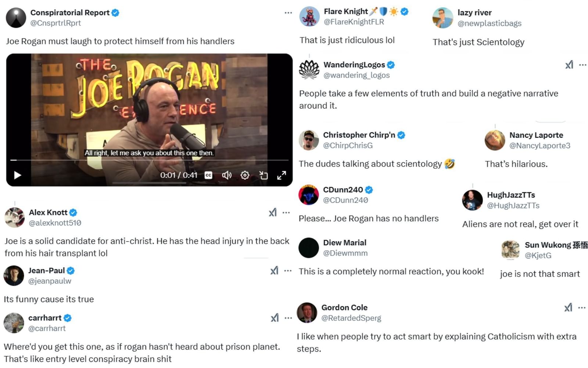Click lazy river's profile avatar
Image resolution: width=588 pixels, height=368 pixels.
click(443, 18)
